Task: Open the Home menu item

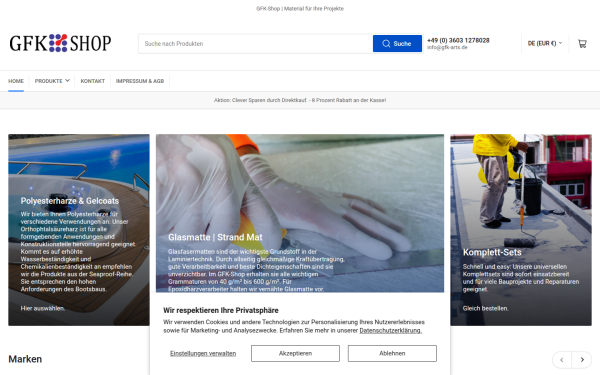Action: pyautogui.click(x=16, y=81)
